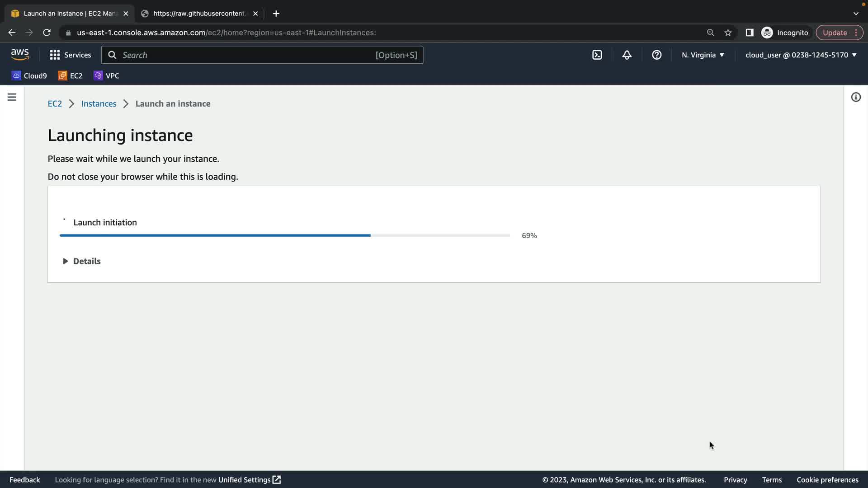The width and height of the screenshot is (868, 488).
Task: Switch to the raw.githubusercontent tab
Action: (x=199, y=14)
